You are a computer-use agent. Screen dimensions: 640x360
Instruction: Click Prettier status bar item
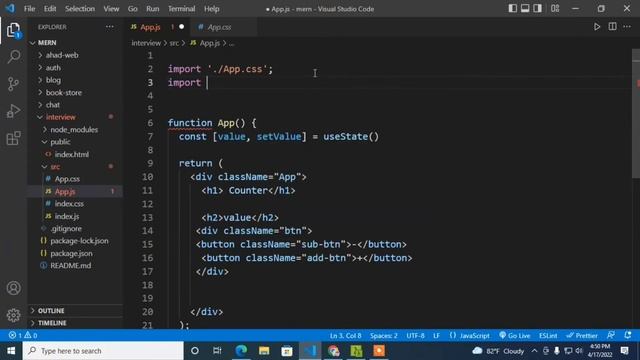[x=582, y=336]
